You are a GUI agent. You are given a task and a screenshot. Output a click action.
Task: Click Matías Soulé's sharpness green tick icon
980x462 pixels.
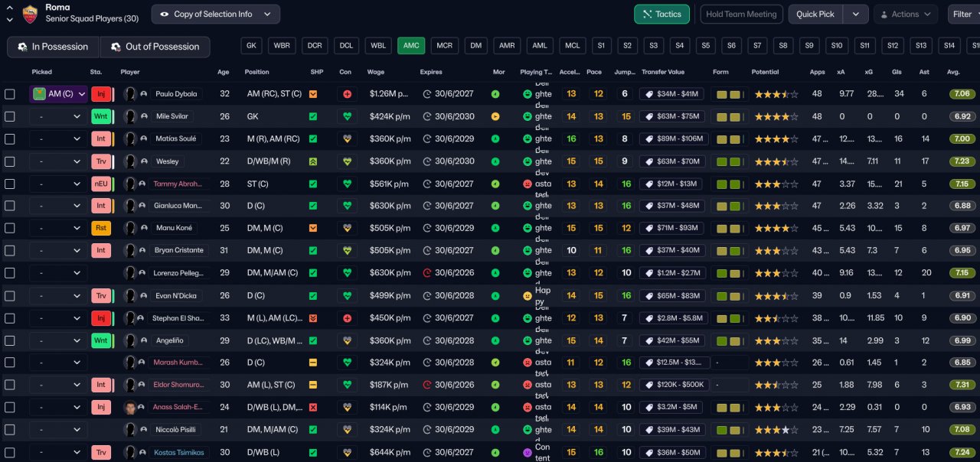(312, 139)
